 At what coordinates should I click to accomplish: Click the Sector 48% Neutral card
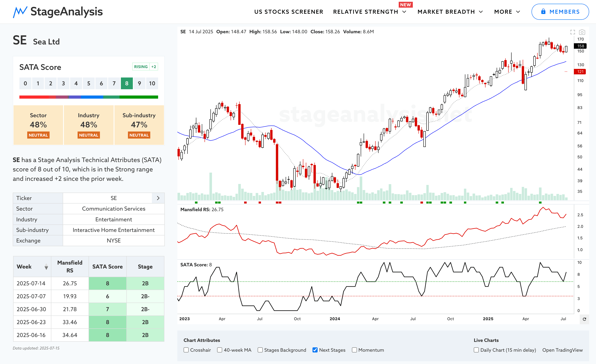pyautogui.click(x=38, y=125)
